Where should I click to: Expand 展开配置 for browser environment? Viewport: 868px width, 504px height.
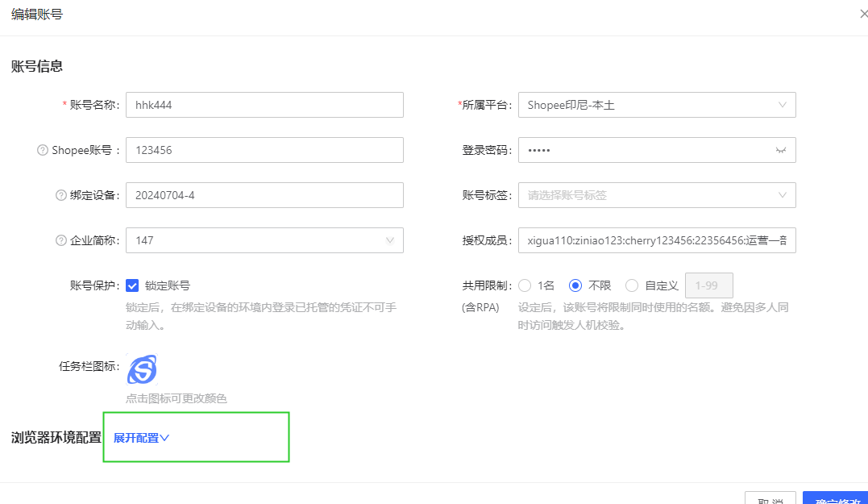coord(141,438)
